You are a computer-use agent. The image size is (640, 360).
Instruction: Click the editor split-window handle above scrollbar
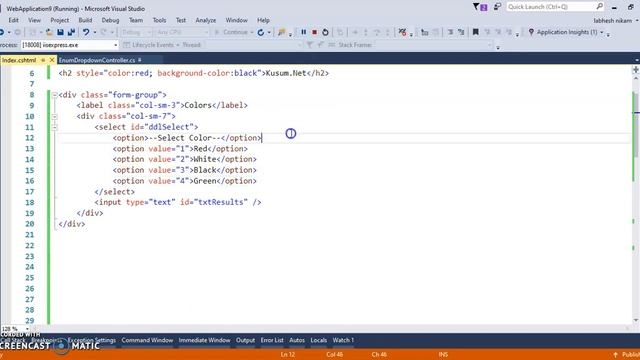tap(636, 70)
